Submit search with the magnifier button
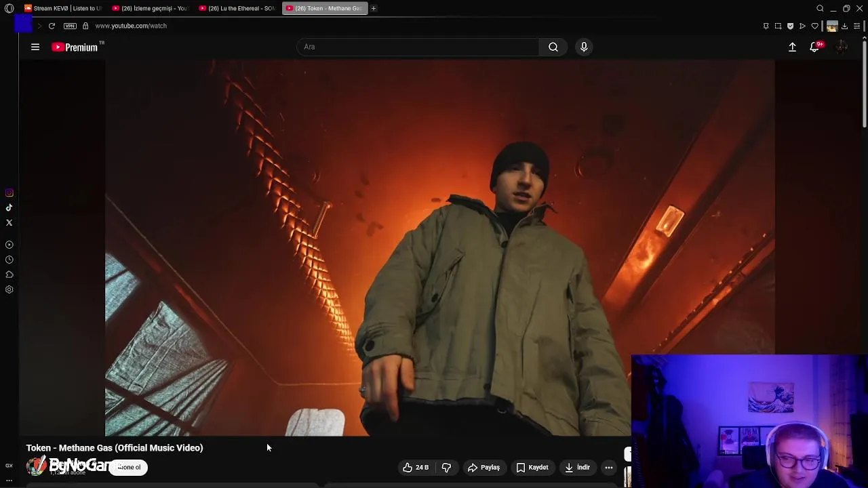The height and width of the screenshot is (488, 868). click(553, 47)
